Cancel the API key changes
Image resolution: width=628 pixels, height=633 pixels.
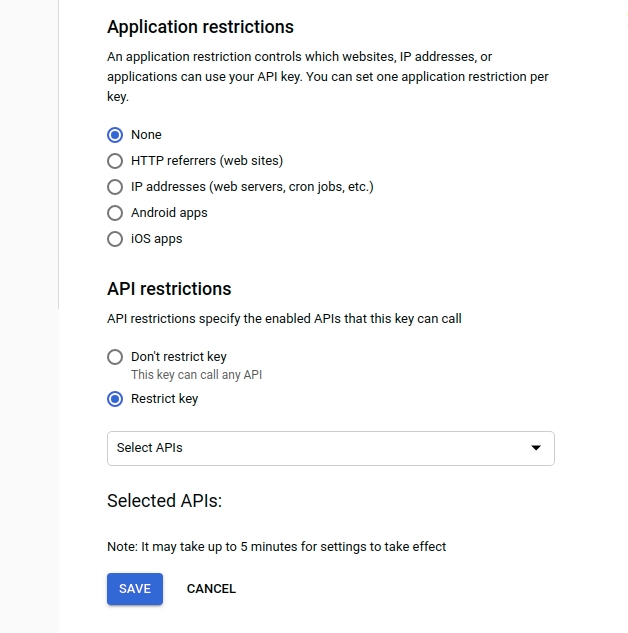pos(211,589)
